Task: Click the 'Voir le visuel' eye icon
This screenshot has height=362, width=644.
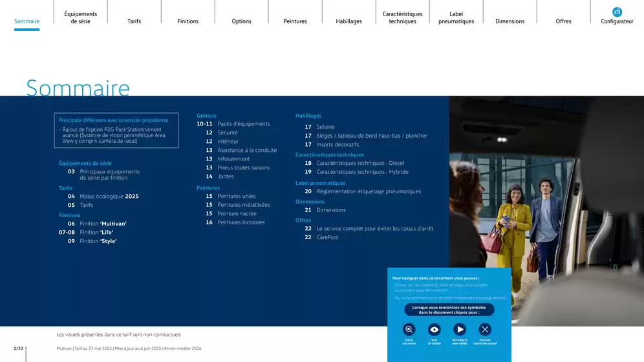Action: click(435, 330)
